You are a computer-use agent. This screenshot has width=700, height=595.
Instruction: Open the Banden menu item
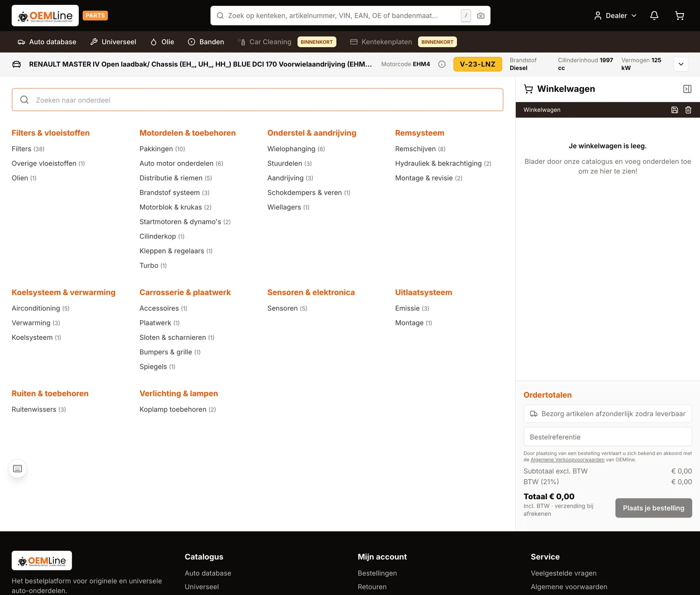point(206,42)
